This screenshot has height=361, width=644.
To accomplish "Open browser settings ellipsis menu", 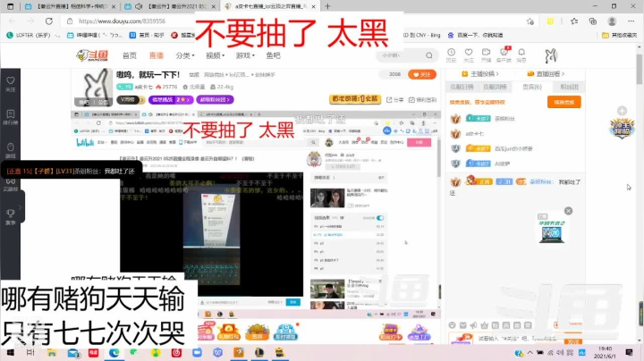I will tap(631, 21).
